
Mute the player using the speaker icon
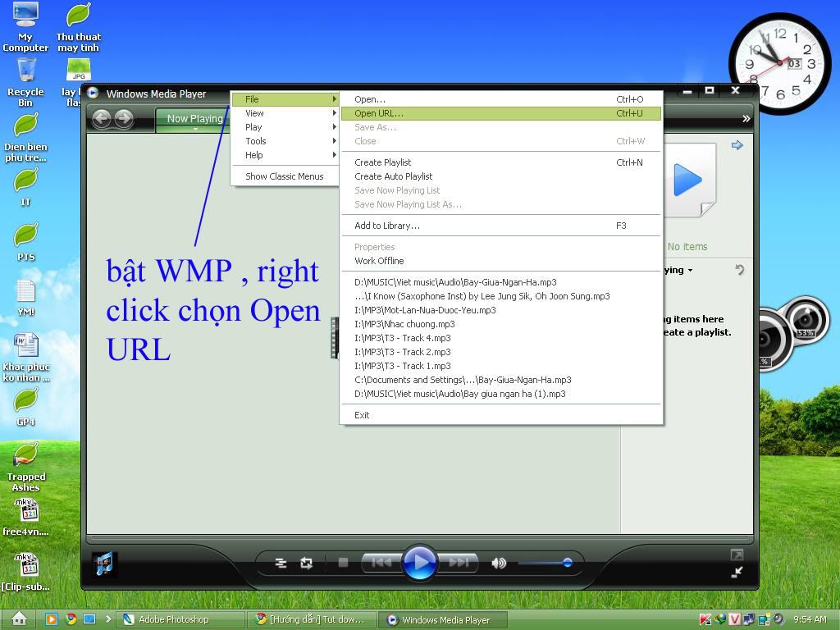point(498,563)
